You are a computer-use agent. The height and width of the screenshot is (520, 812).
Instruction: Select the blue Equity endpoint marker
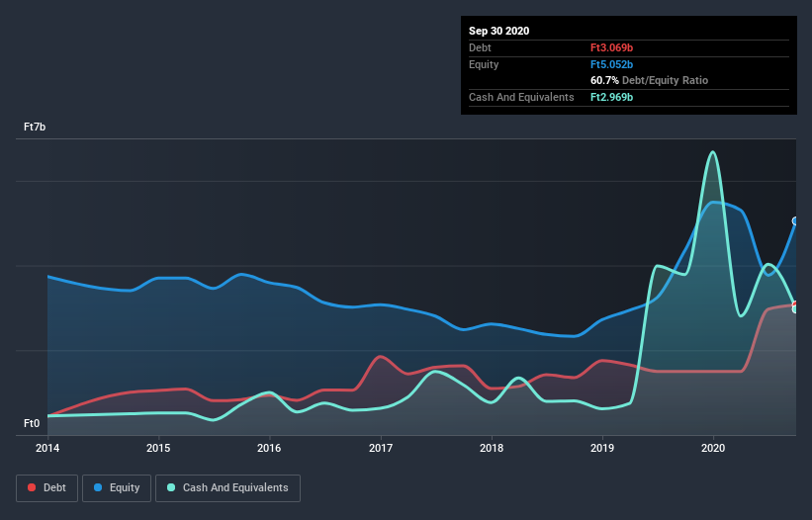coord(795,221)
